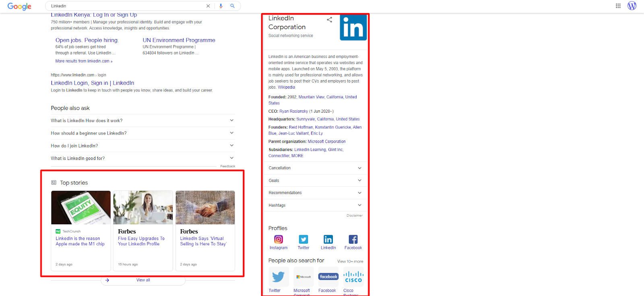Click the arrow icon beside View all

(x=107, y=280)
